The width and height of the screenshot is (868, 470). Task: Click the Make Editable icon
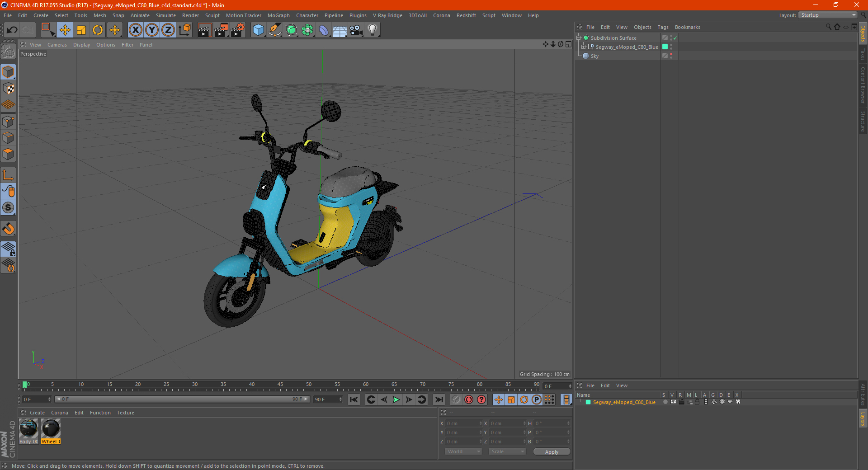pyautogui.click(x=8, y=52)
